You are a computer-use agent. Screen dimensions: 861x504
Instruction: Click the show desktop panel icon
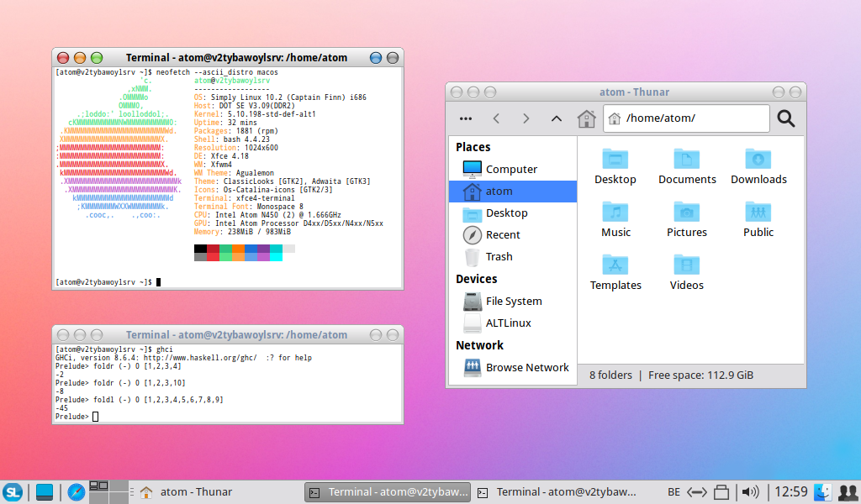tap(45, 492)
